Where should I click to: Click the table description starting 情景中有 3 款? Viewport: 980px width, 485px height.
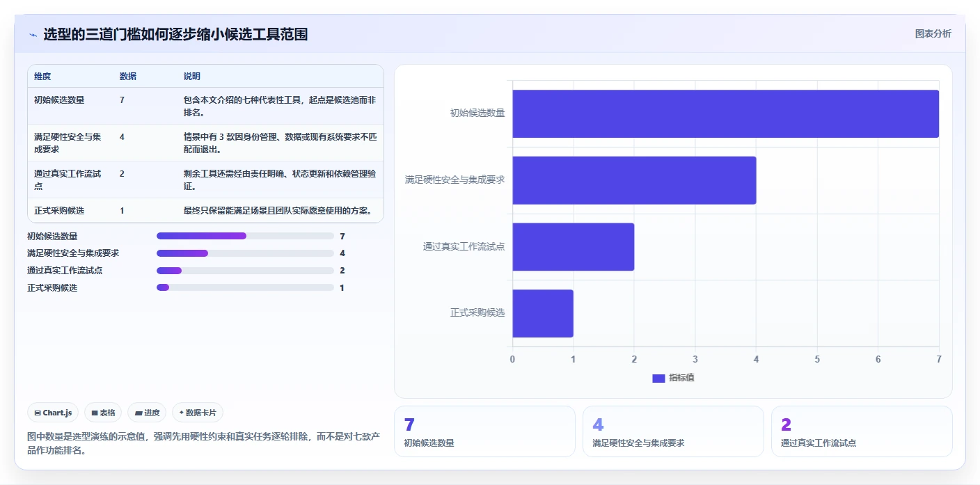pos(280,143)
